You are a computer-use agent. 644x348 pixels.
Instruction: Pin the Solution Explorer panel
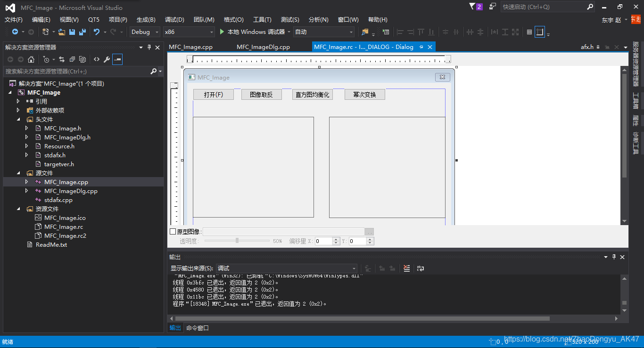point(149,47)
